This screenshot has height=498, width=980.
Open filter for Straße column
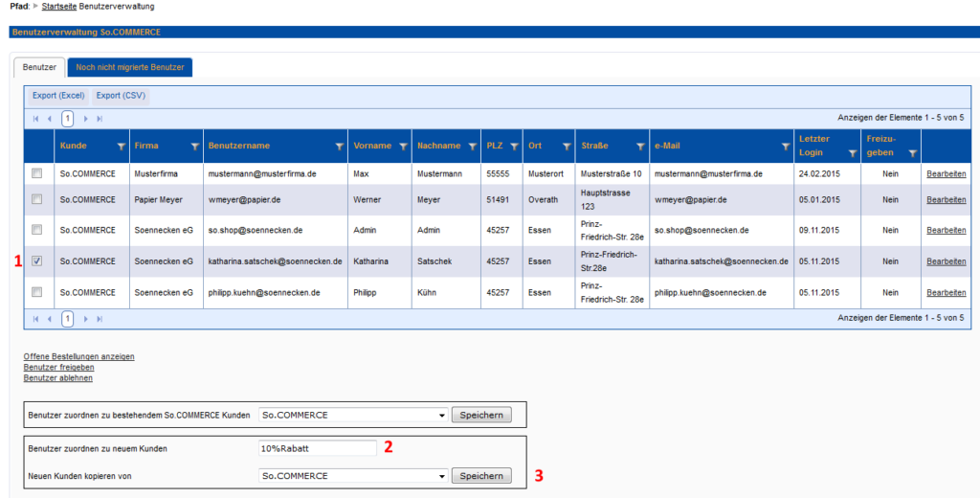click(640, 147)
